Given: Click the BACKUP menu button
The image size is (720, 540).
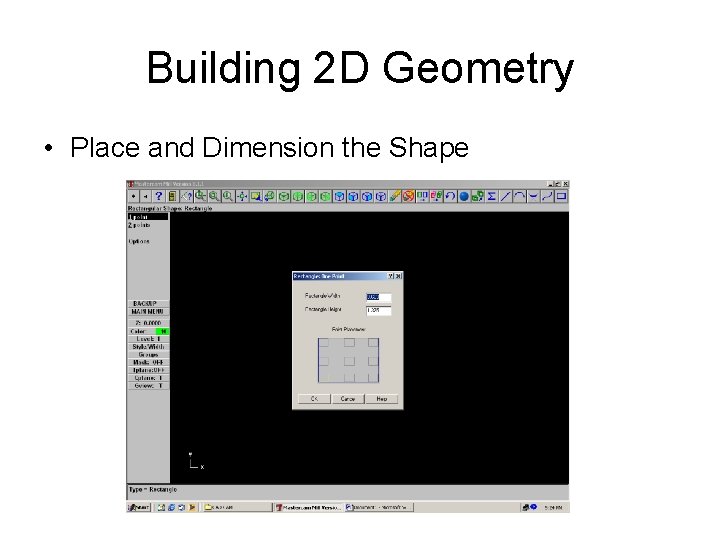Looking at the screenshot, I should point(148,304).
